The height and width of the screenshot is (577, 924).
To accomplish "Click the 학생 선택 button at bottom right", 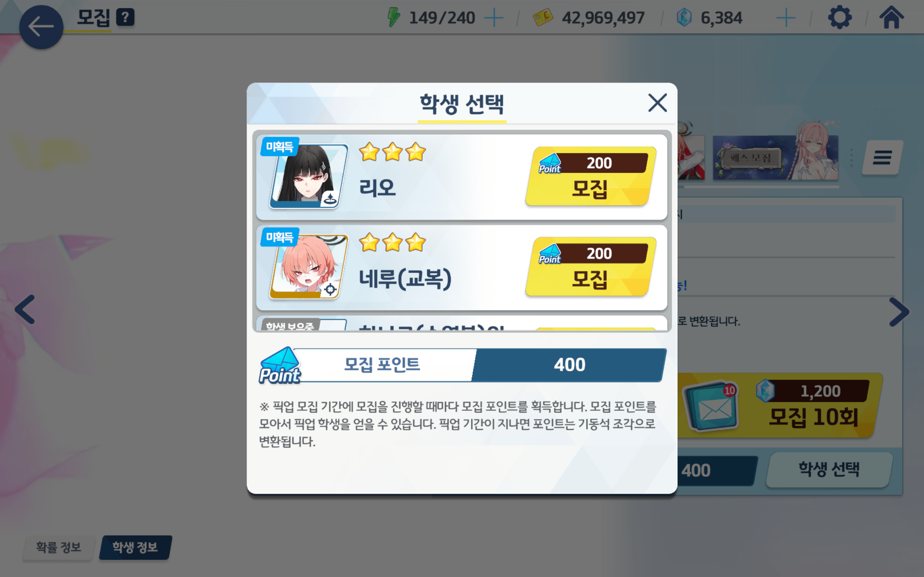I will click(829, 470).
